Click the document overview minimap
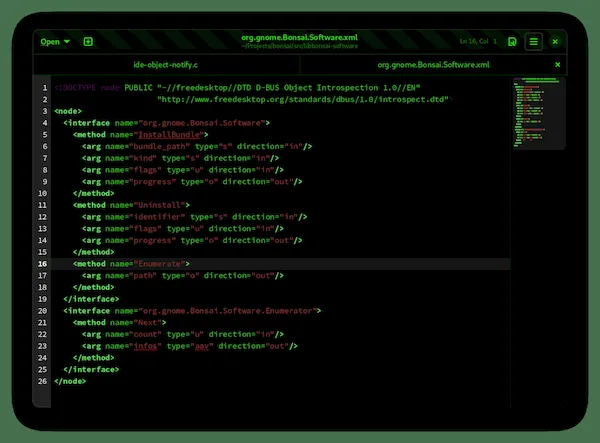600x443 pixels. (538, 113)
